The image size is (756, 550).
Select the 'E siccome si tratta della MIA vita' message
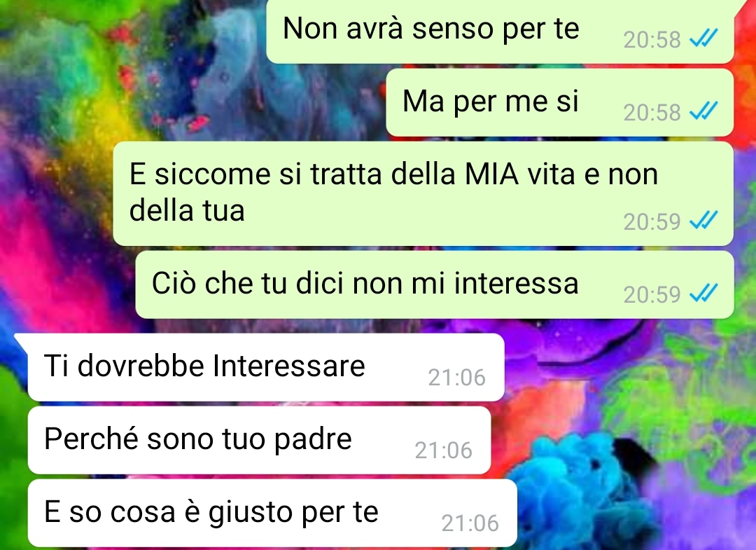click(423, 193)
